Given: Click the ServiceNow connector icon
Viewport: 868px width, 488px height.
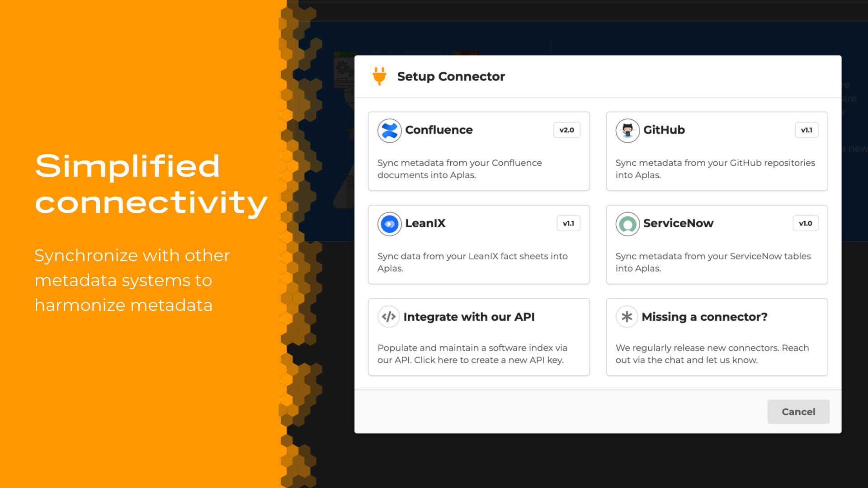Looking at the screenshot, I should click(627, 224).
